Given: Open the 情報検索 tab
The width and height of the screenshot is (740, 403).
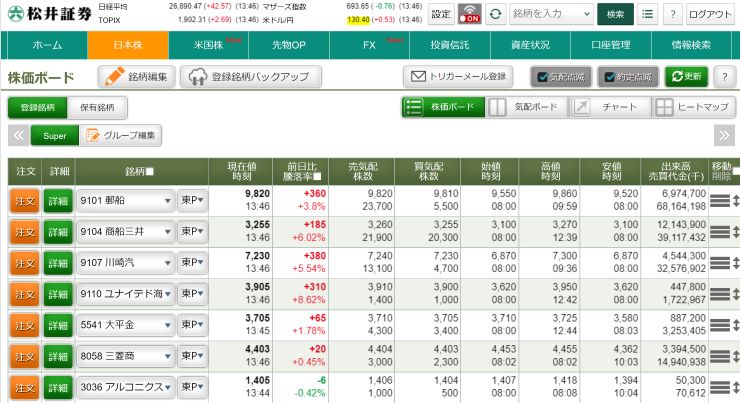Looking at the screenshot, I should 691,45.
